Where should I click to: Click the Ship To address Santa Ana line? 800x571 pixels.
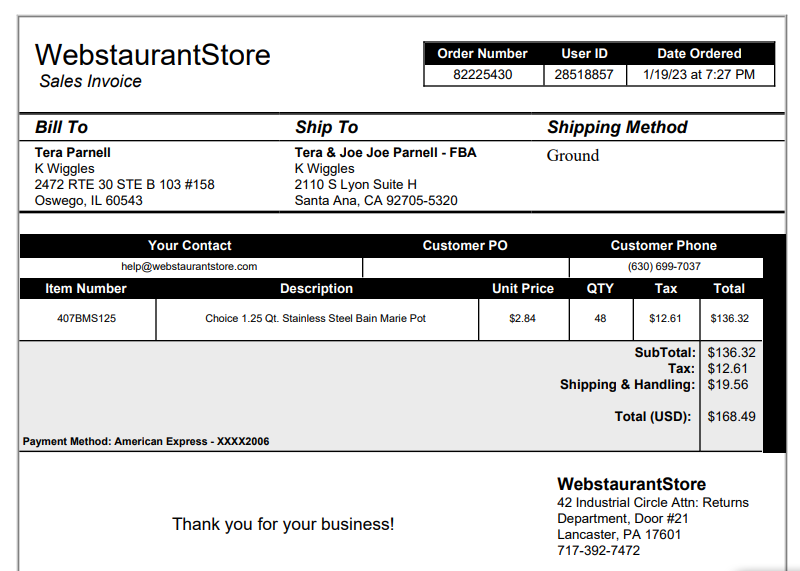[x=376, y=201]
